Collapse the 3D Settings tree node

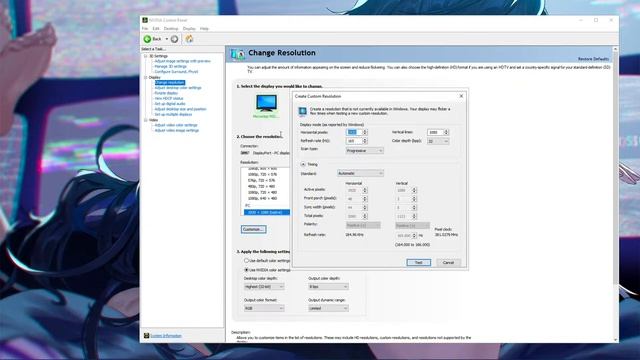(x=146, y=56)
